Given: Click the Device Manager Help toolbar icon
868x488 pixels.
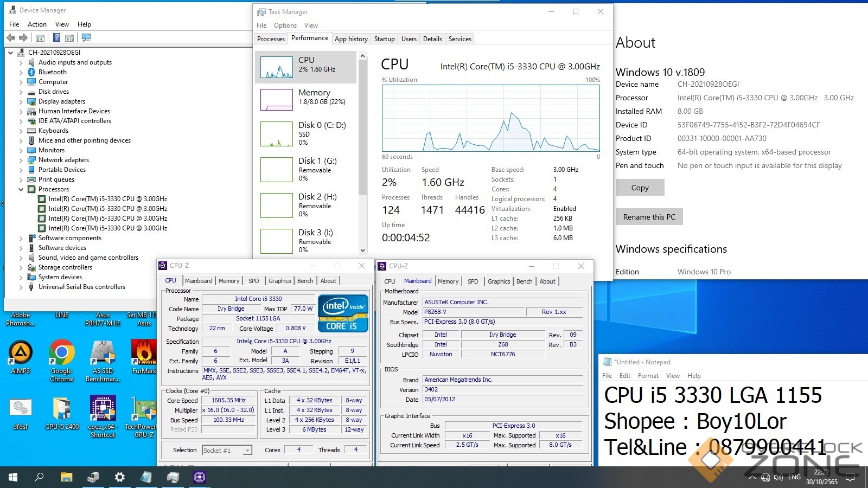Looking at the screenshot, I should [56, 37].
